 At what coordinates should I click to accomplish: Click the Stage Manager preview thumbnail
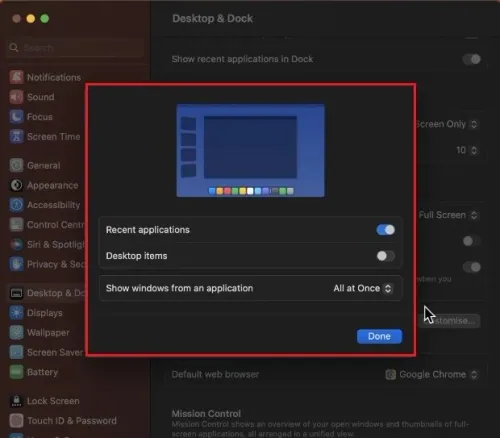pos(250,150)
